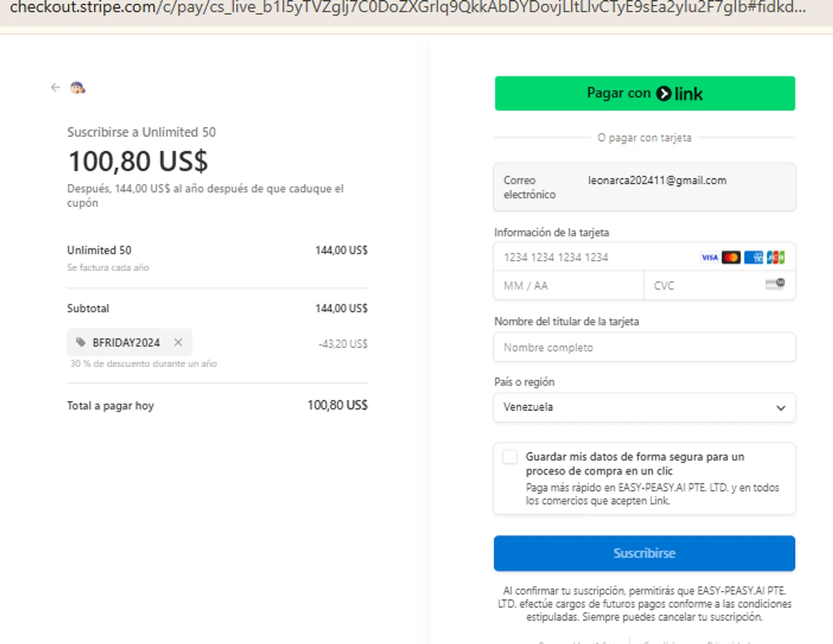The image size is (833, 644).
Task: Click the American Express icon
Action: [754, 257]
